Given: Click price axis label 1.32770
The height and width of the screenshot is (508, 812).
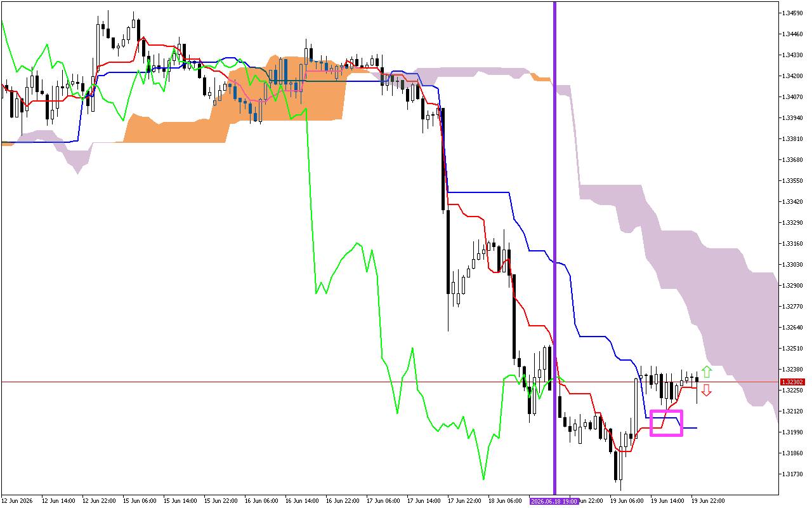Looking at the screenshot, I should [x=793, y=306].
